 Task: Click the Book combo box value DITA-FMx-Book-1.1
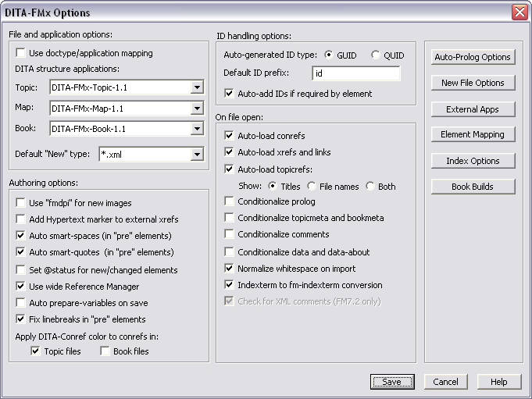(x=88, y=129)
